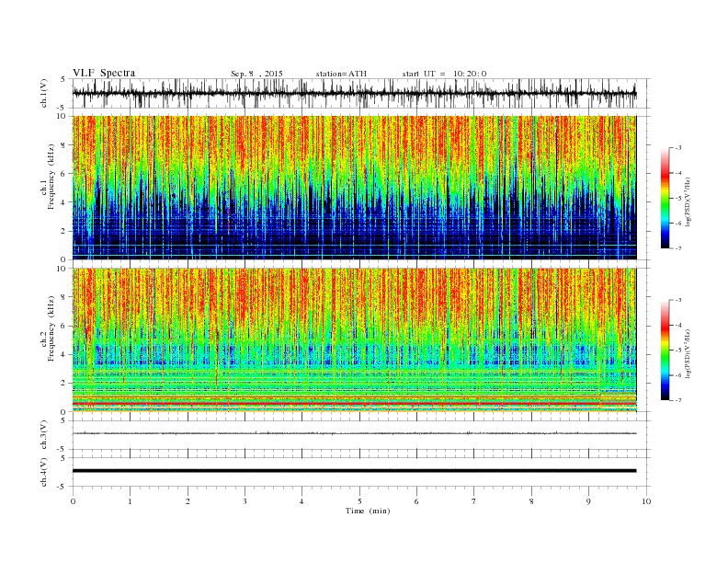The image size is (728, 563).
Task: Click the ch.1 spectrogram color scale bar
Action: click(665, 198)
